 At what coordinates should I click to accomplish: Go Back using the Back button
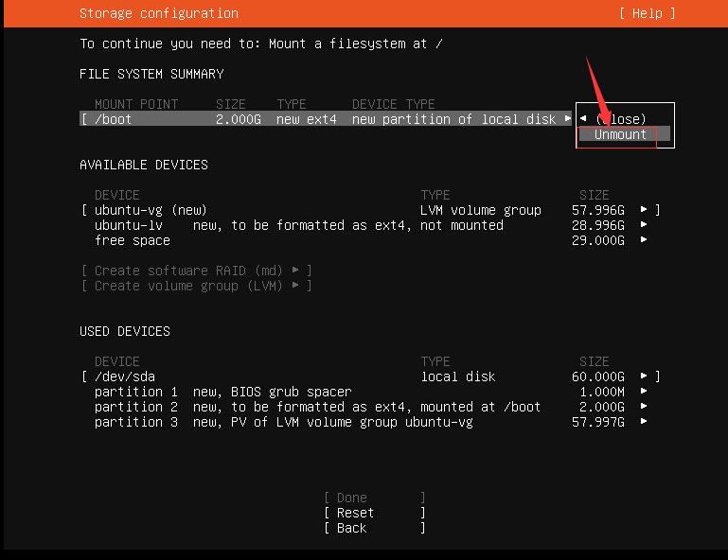coord(352,528)
